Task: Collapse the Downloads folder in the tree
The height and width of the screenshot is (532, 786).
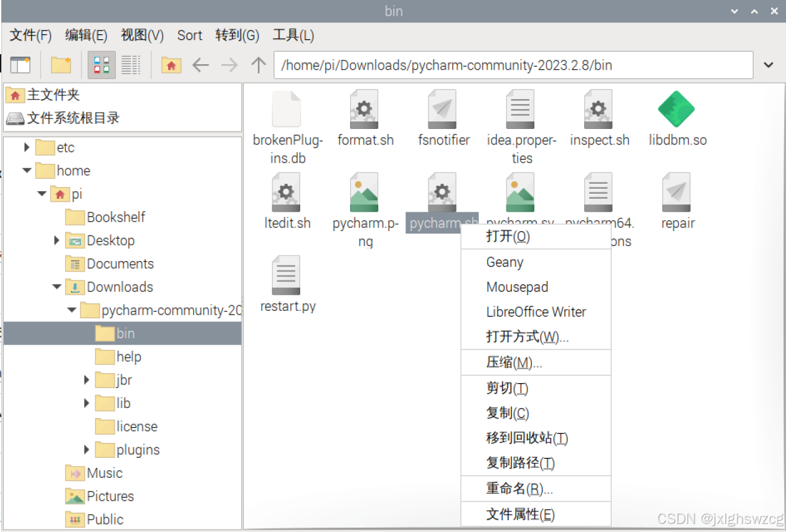Action: click(56, 287)
